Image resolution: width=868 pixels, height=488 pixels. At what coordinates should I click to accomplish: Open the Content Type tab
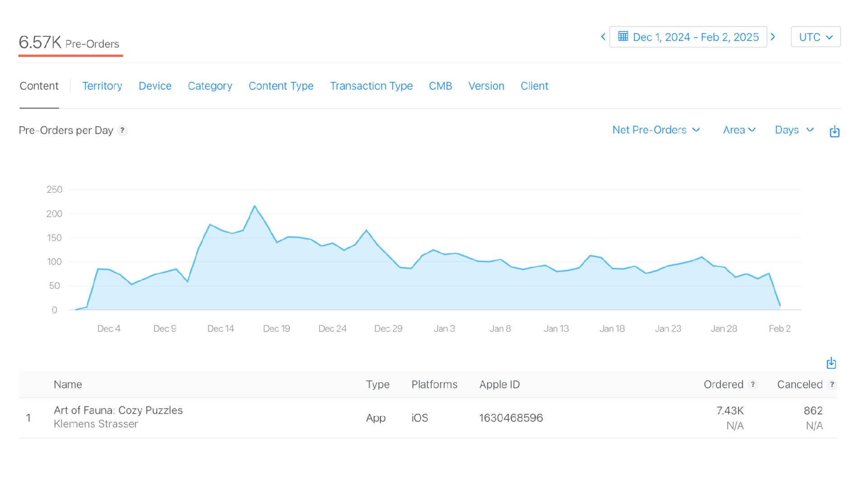click(281, 86)
